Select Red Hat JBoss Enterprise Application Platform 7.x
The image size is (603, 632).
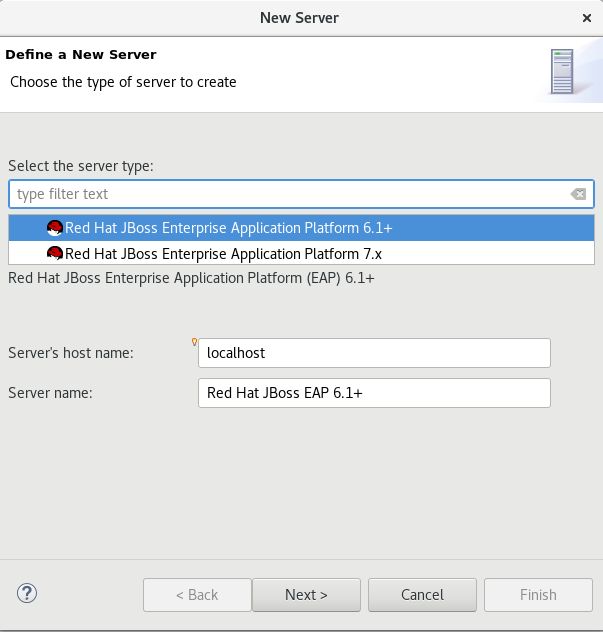click(302, 254)
